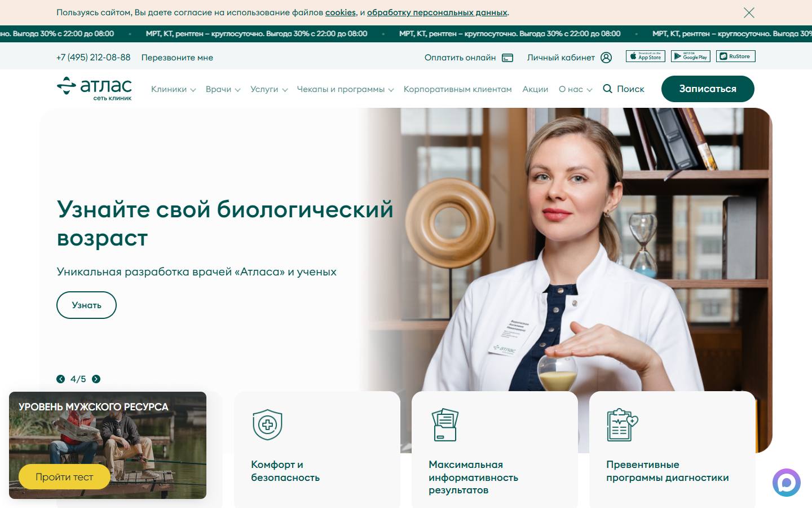The image size is (812, 508).
Task: Click 'Уникальная разработка врачей' subtitle
Action: tap(197, 271)
